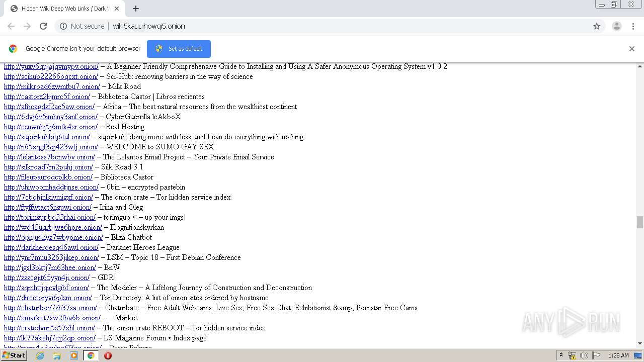Image resolution: width=644 pixels, height=362 pixels.
Task: Open the volume tray icon
Action: click(x=584, y=355)
